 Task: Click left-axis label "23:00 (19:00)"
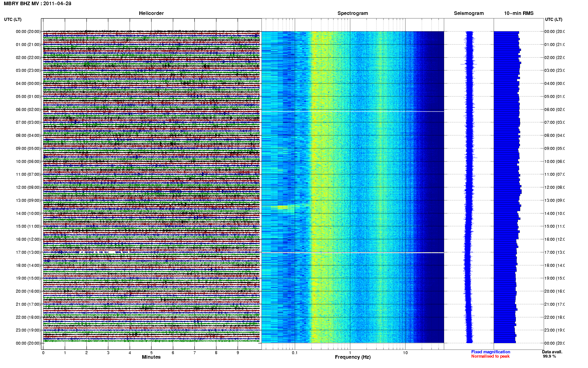click(x=28, y=330)
